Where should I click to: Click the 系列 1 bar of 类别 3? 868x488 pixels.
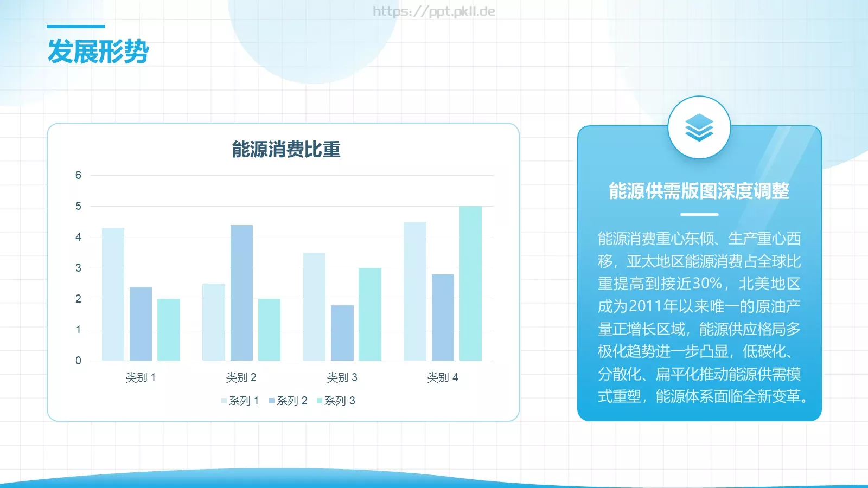click(314, 307)
